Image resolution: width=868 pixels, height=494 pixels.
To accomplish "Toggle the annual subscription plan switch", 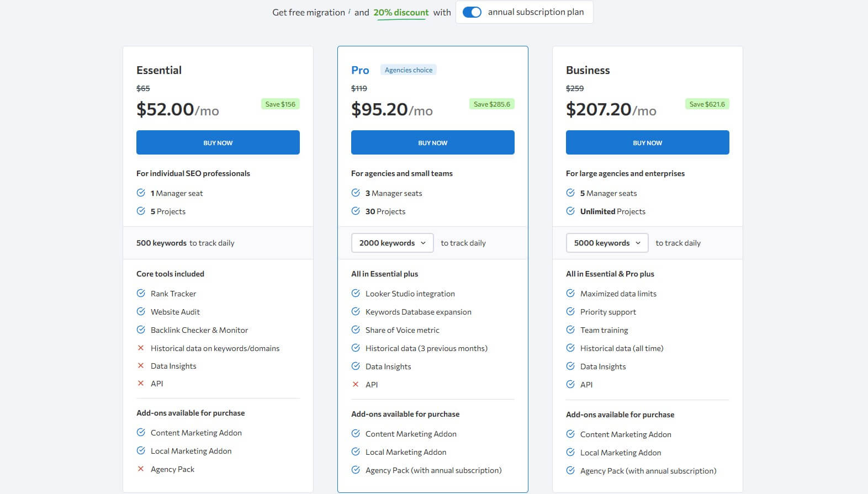I will click(472, 12).
